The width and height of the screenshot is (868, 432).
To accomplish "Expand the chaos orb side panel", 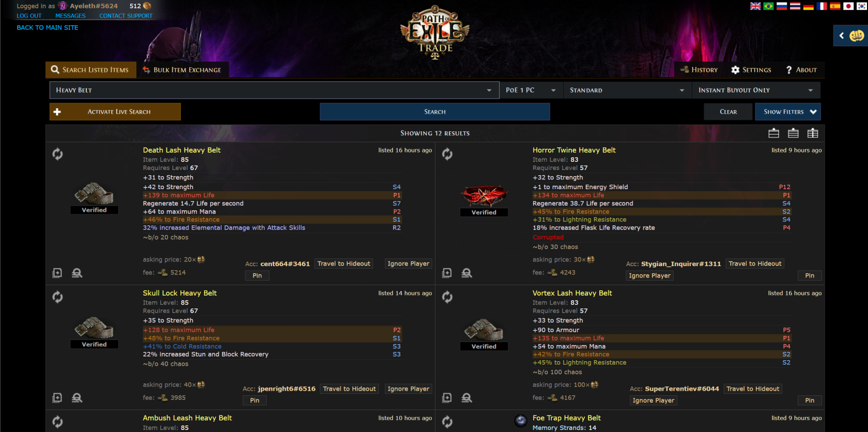I will (x=850, y=36).
